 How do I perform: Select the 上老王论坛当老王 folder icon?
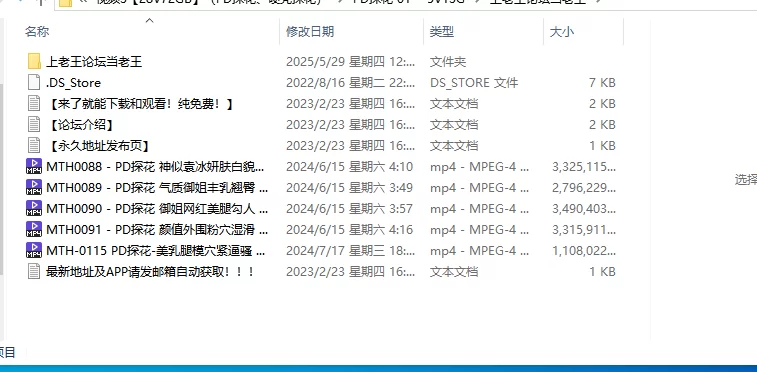pyautogui.click(x=34, y=62)
